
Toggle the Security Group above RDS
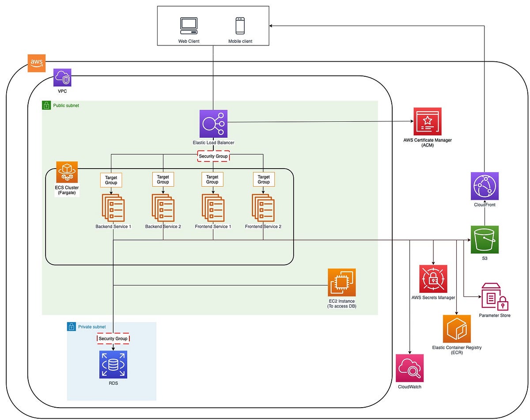point(113,338)
